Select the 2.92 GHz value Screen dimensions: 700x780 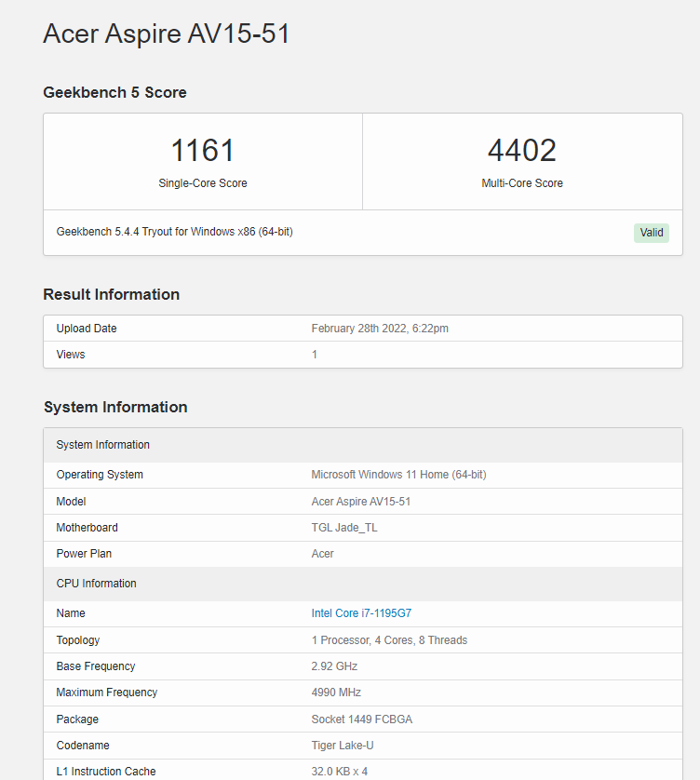tap(334, 666)
